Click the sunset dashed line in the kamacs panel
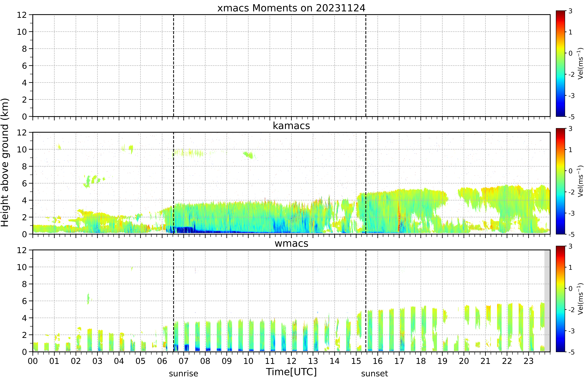Image resolution: width=588 pixels, height=382 pixels. 366,183
